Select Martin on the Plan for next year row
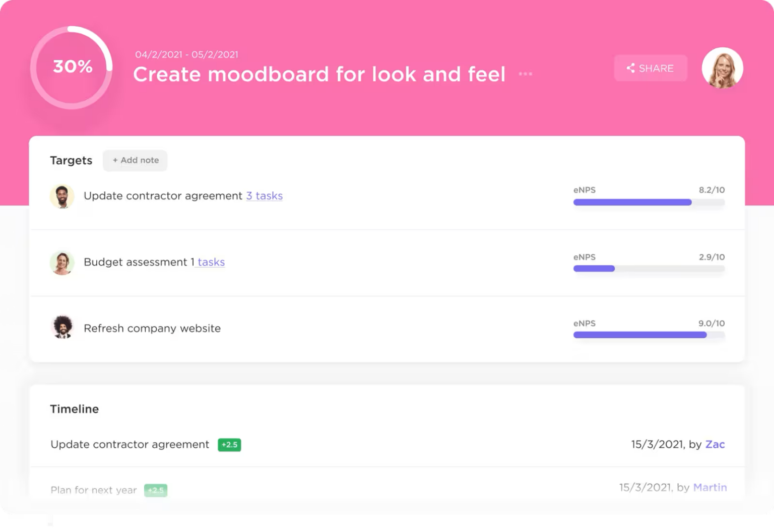This screenshot has width=774, height=532. [711, 487]
